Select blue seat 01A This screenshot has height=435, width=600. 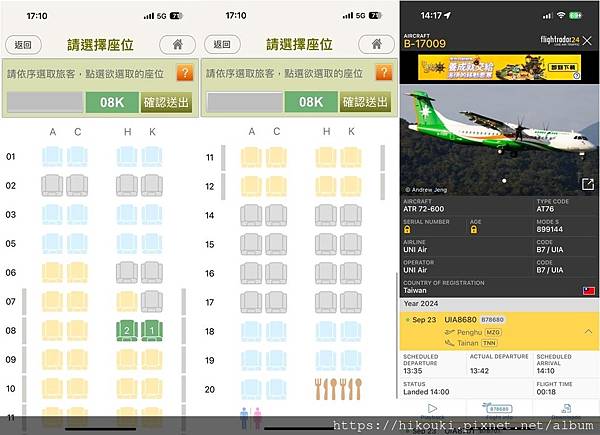pyautogui.click(x=52, y=156)
